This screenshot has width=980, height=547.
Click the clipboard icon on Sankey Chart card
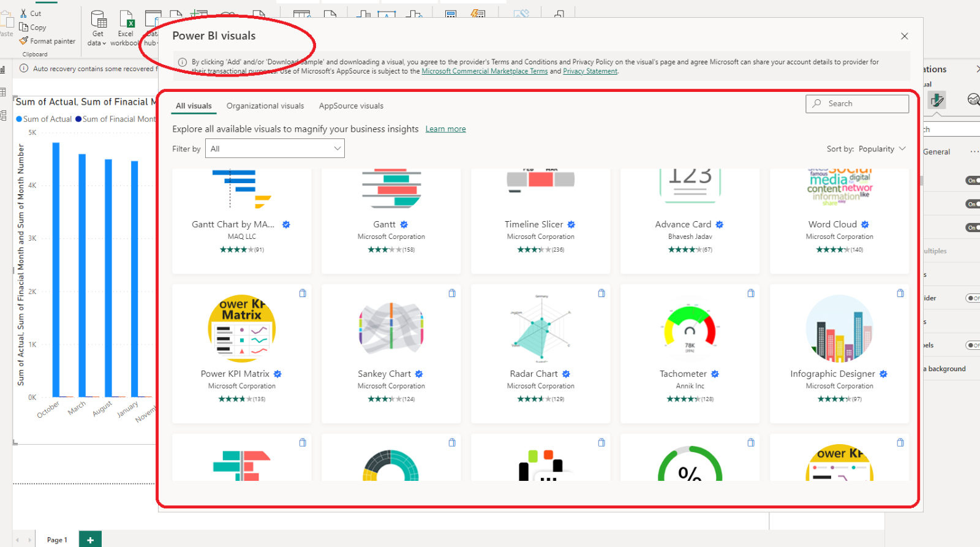click(x=451, y=293)
